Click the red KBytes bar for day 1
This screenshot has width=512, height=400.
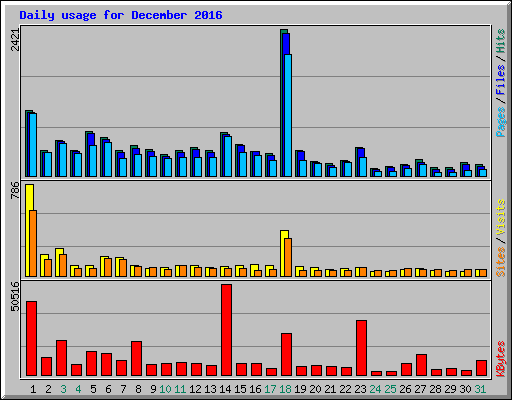coord(32,339)
